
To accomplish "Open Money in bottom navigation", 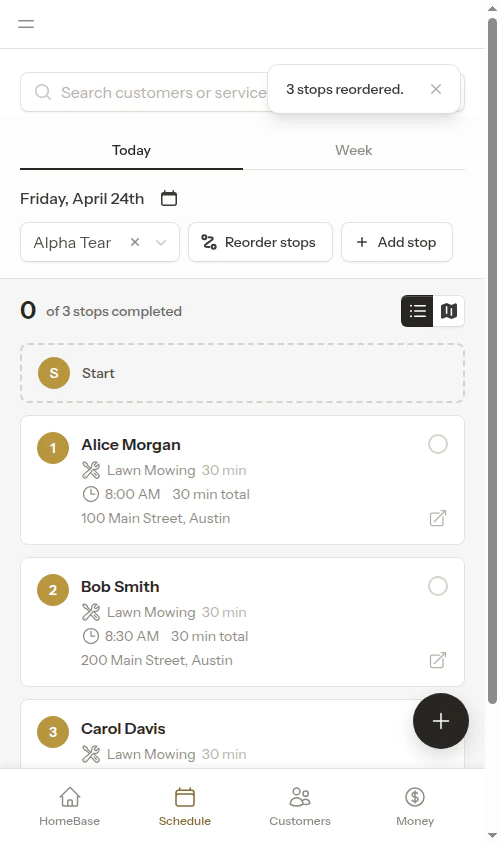I will click(x=415, y=806).
